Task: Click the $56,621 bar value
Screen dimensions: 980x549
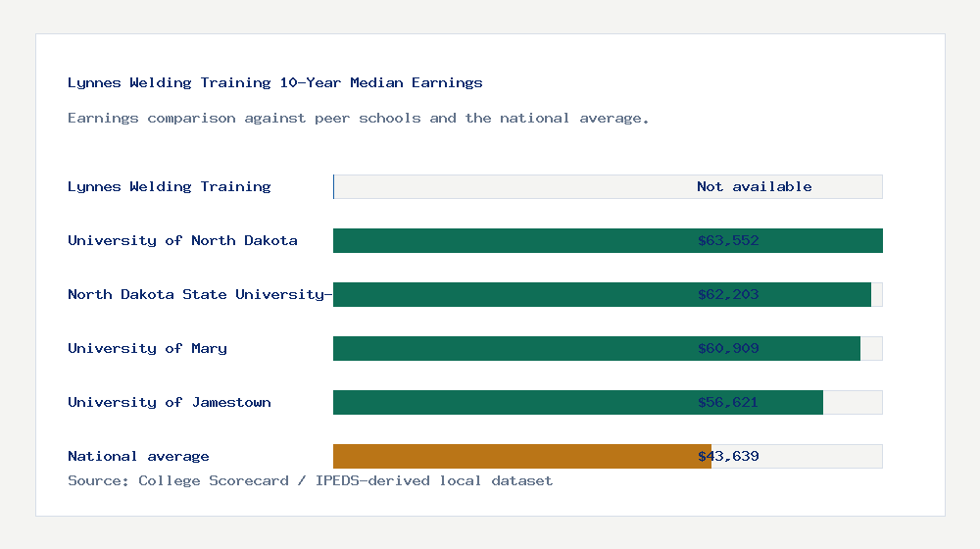Action: [x=728, y=403]
